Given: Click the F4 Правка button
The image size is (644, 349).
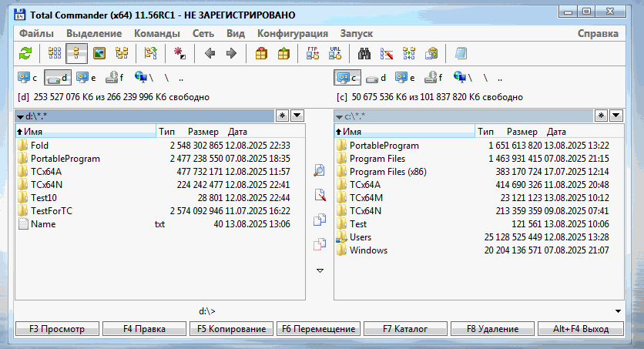Looking at the screenshot, I should click(144, 329).
